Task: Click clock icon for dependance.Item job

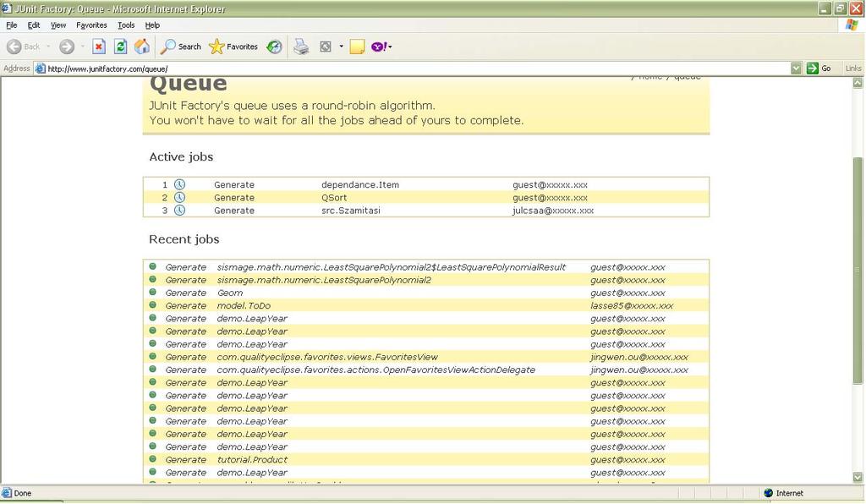Action: [x=179, y=184]
